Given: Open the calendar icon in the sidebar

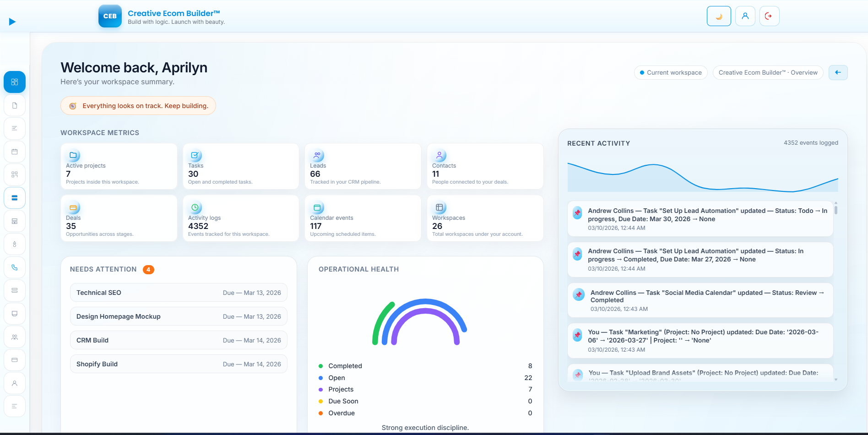Looking at the screenshot, I should (15, 151).
